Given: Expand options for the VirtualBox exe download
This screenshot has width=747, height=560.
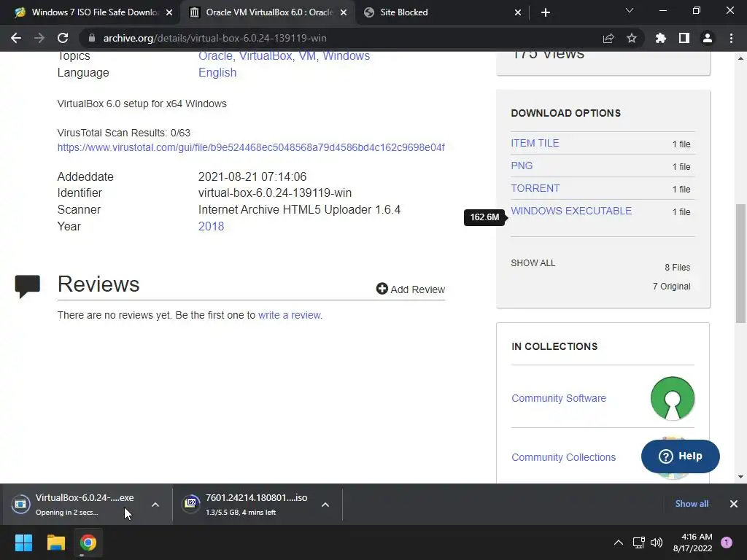Looking at the screenshot, I should click(155, 505).
